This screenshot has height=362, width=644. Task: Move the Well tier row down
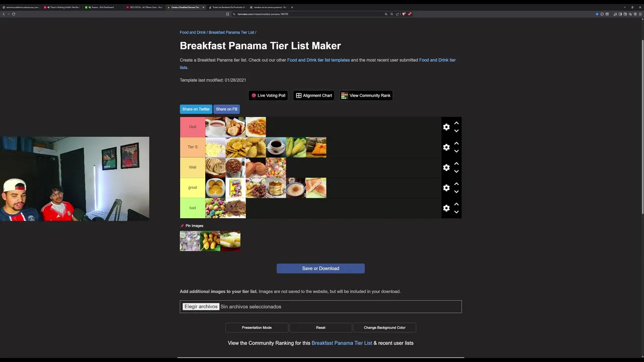pos(456,171)
